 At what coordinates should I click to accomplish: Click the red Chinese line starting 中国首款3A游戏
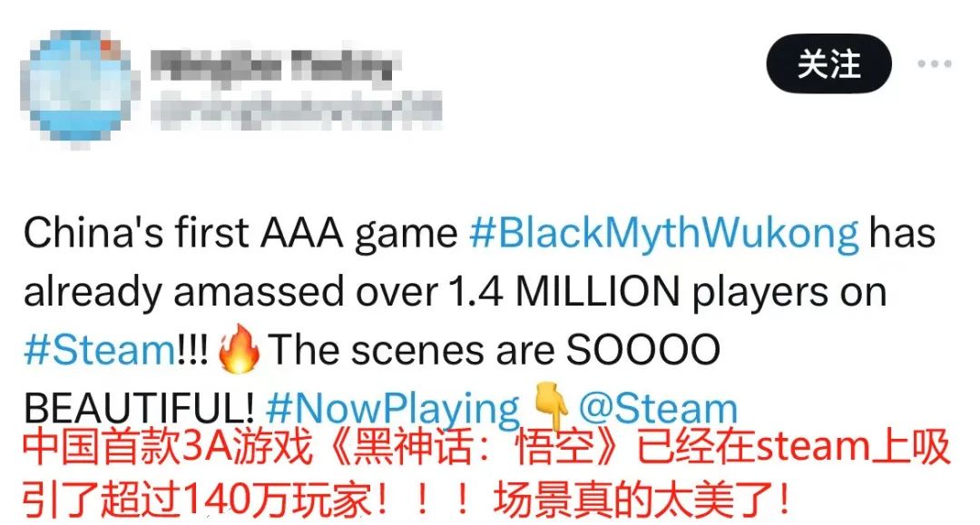[486, 448]
